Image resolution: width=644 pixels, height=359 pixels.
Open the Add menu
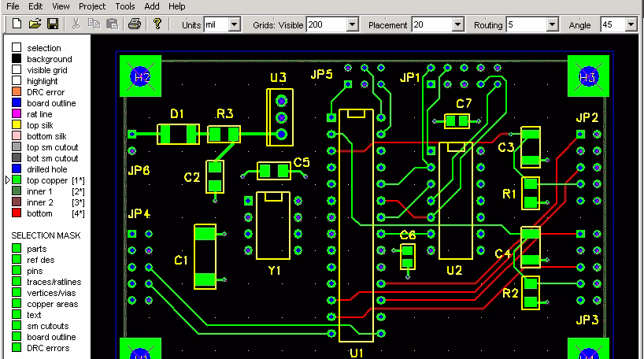[x=152, y=6]
